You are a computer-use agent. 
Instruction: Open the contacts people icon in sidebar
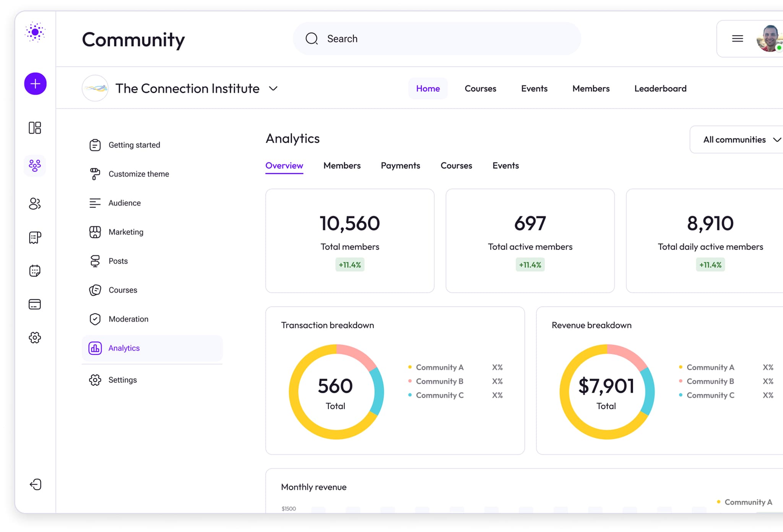pyautogui.click(x=35, y=204)
